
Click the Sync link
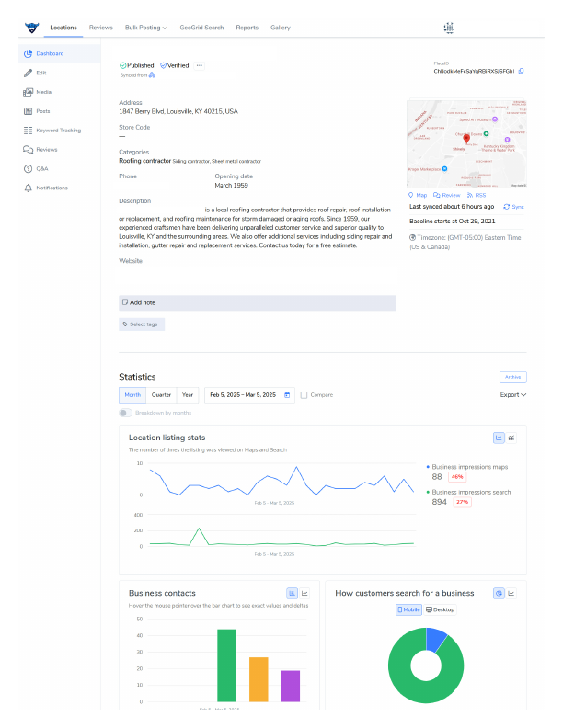point(518,207)
